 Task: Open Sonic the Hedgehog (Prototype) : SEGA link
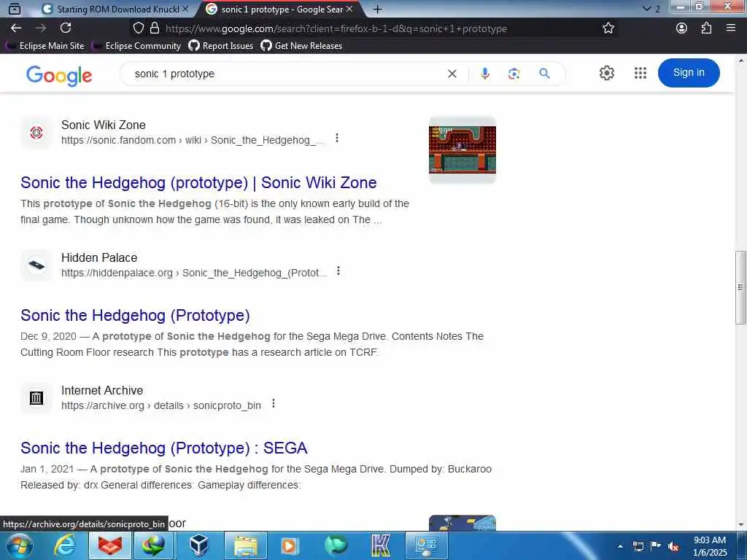pos(164,448)
